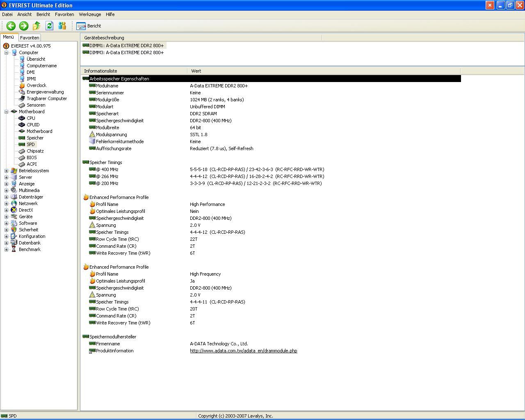The image size is (525, 420).
Task: Select the Overclock flame icon in the tree
Action: [22, 85]
